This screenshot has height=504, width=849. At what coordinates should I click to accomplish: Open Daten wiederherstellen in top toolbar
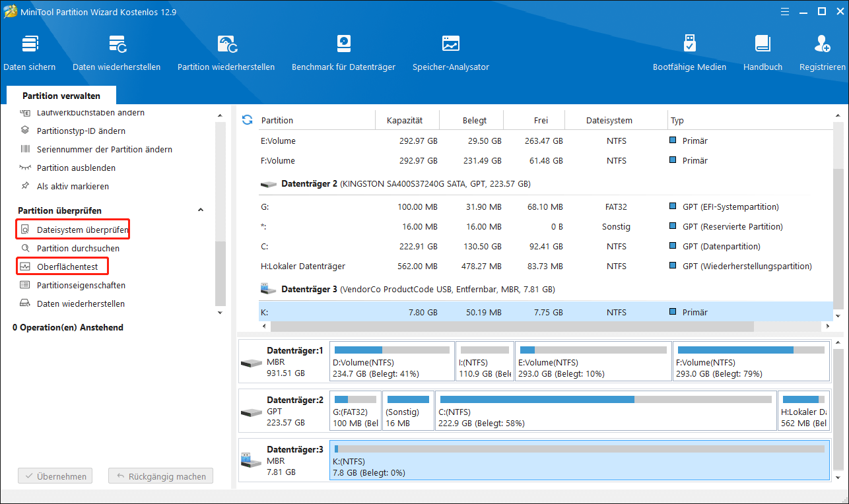pyautogui.click(x=117, y=53)
